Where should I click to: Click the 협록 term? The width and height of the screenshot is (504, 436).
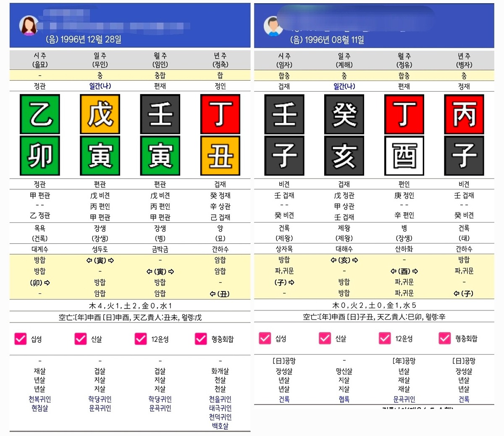[344, 399]
